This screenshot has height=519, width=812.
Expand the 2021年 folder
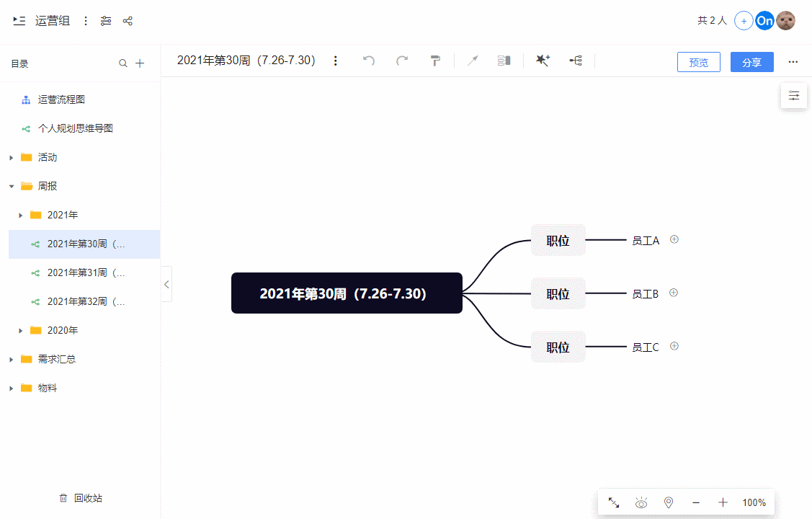pos(21,215)
